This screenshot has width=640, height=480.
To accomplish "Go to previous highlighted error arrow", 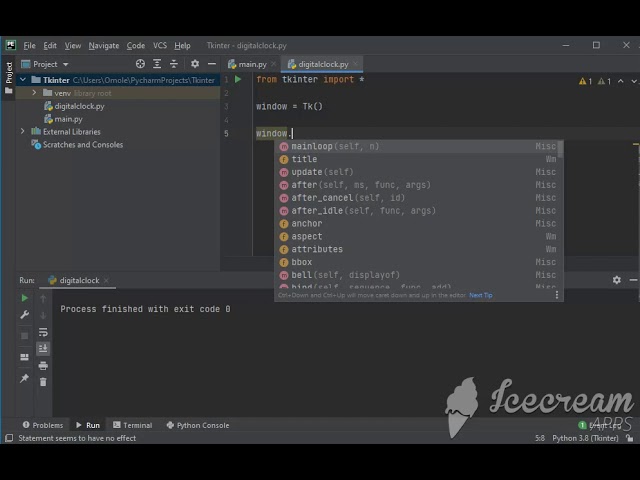I will pos(620,81).
